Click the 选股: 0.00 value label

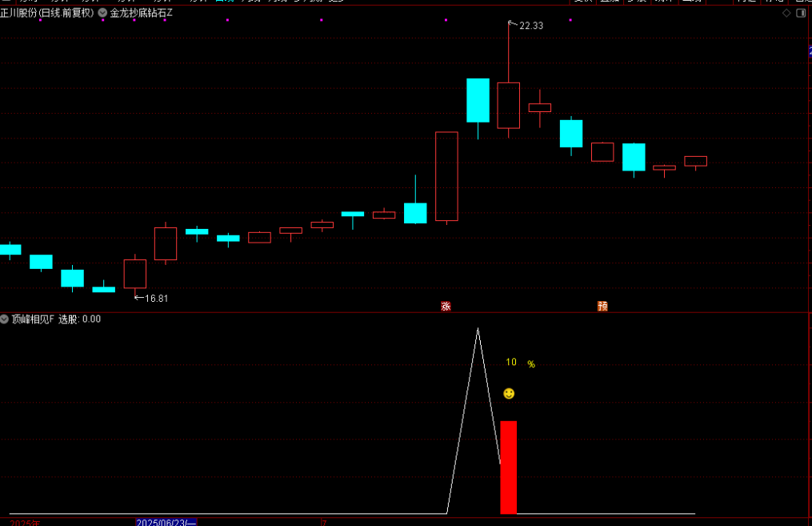(x=79, y=319)
